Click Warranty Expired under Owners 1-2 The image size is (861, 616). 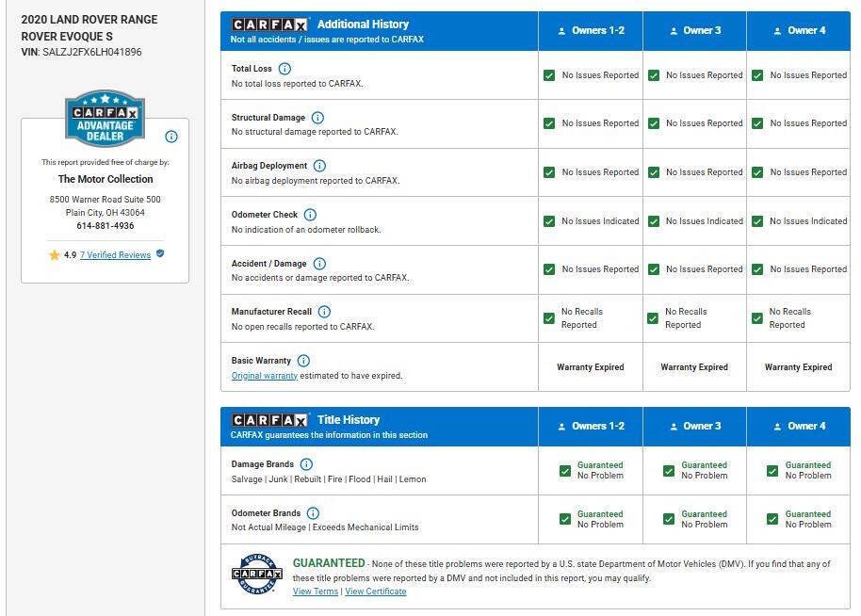click(591, 367)
